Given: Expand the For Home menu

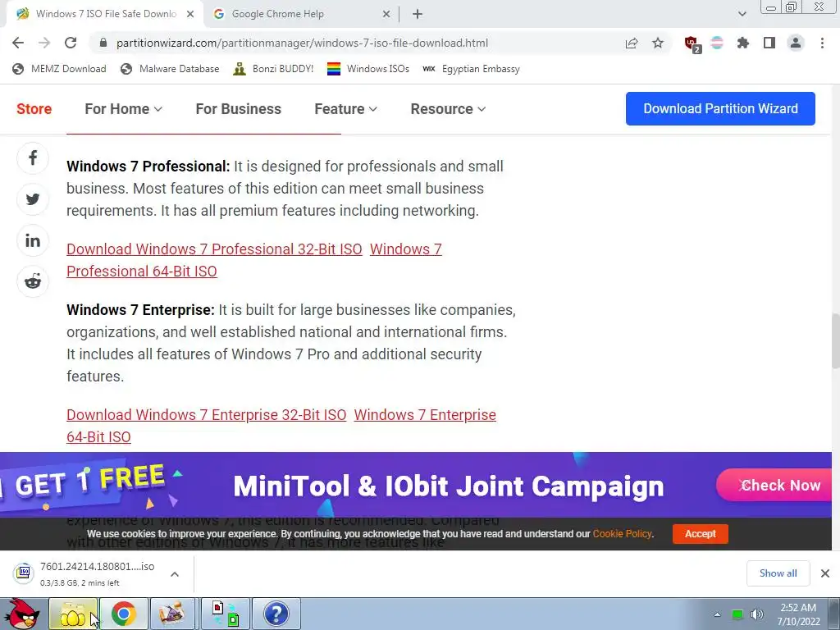Looking at the screenshot, I should (123, 109).
